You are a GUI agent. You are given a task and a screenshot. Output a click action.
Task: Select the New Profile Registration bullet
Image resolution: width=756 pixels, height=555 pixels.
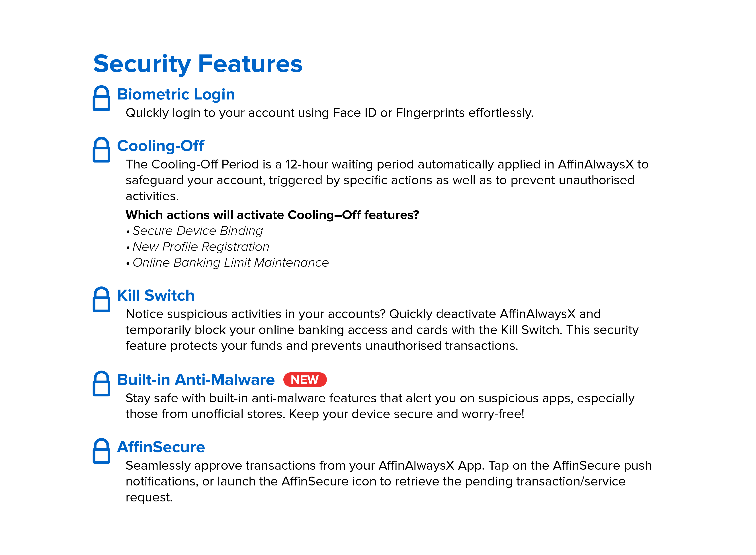[198, 247]
